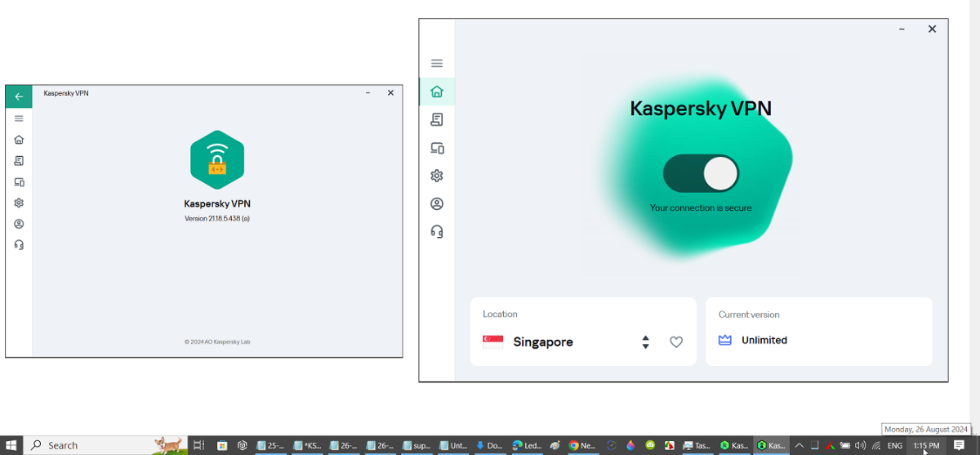Open Microsoft Store from the taskbar
This screenshot has width=980, height=455.
click(221, 445)
